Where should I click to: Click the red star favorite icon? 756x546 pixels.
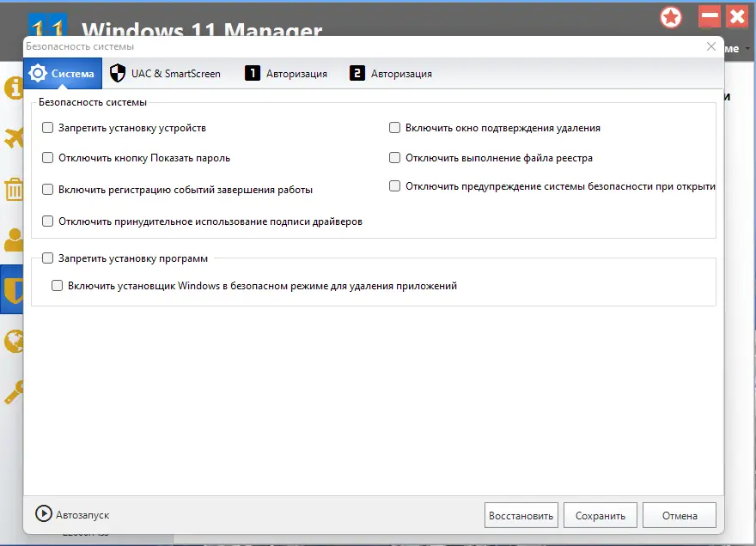tap(671, 18)
